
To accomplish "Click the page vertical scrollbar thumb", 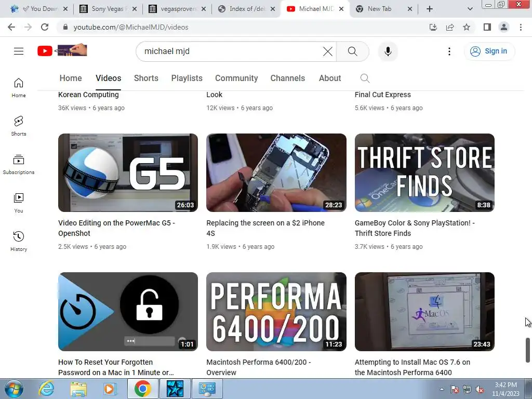I will [528, 350].
